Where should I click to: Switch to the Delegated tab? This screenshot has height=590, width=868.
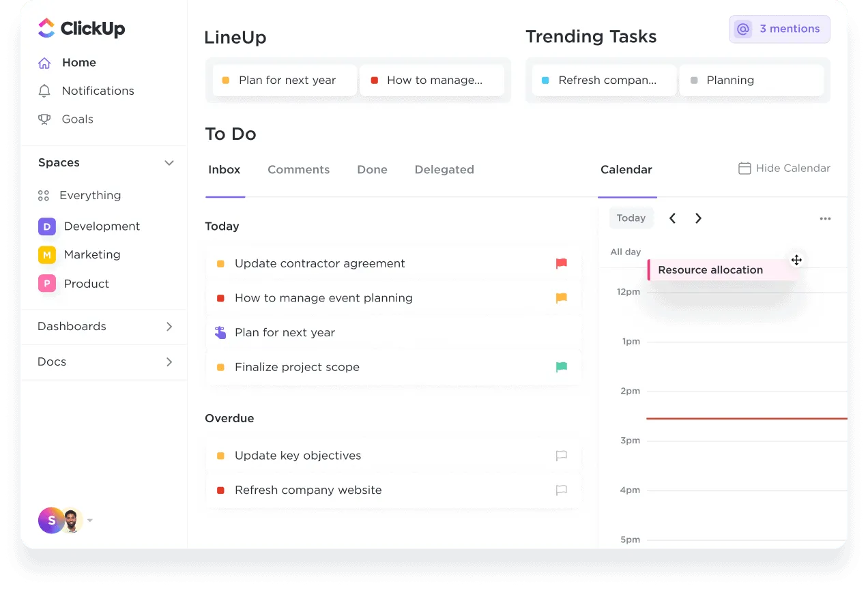coord(444,170)
